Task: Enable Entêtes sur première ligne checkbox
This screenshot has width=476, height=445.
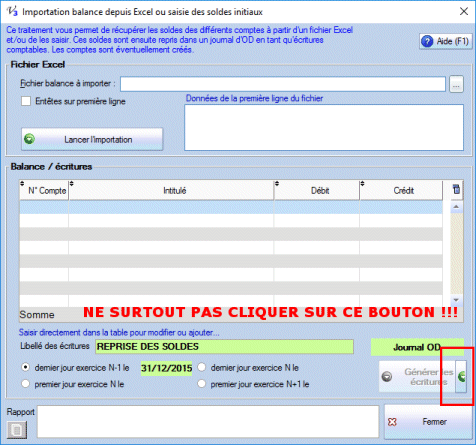Action: [x=26, y=101]
